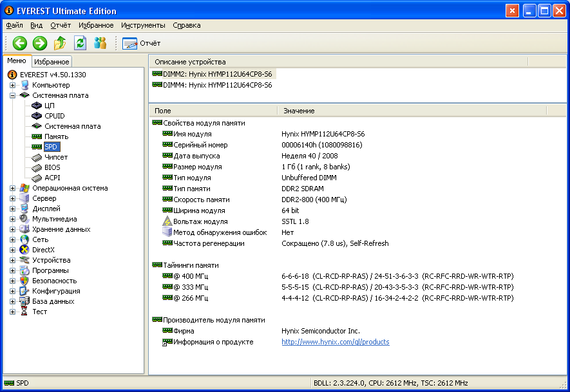This screenshot has height=392, width=570.
Task: Click the DirectX icon in the tree
Action: pos(24,250)
